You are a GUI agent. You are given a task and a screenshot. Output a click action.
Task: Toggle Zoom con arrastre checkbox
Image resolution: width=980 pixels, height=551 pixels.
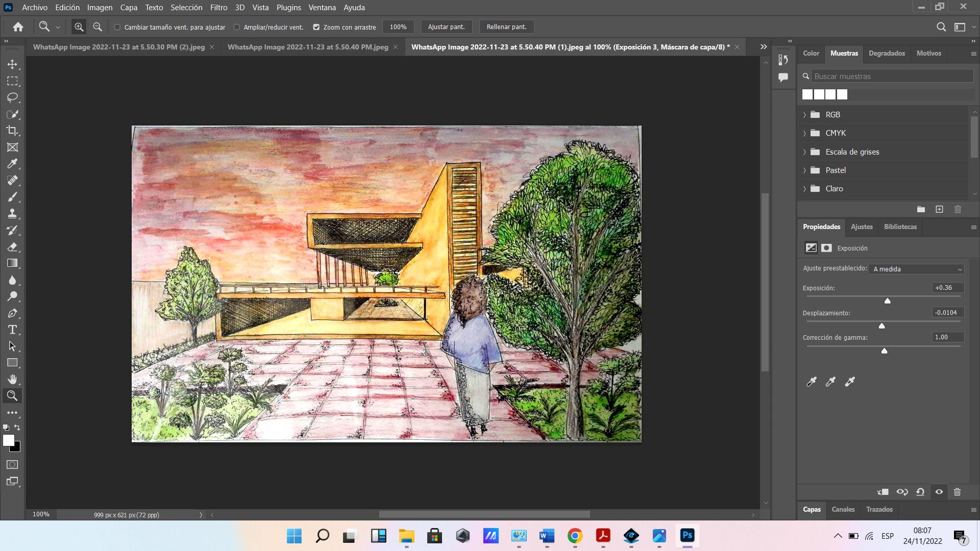coord(316,27)
